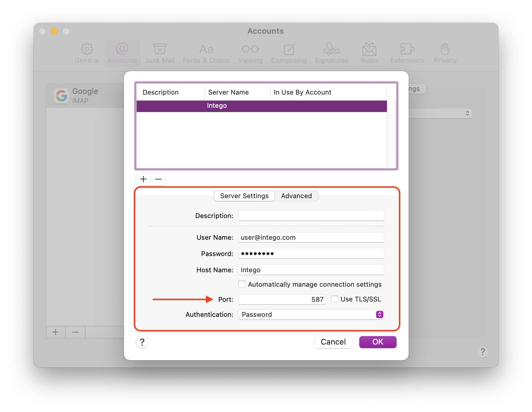Open help in the Accounts window
Image resolution: width=532 pixels, height=412 pixels.
pyautogui.click(x=483, y=352)
